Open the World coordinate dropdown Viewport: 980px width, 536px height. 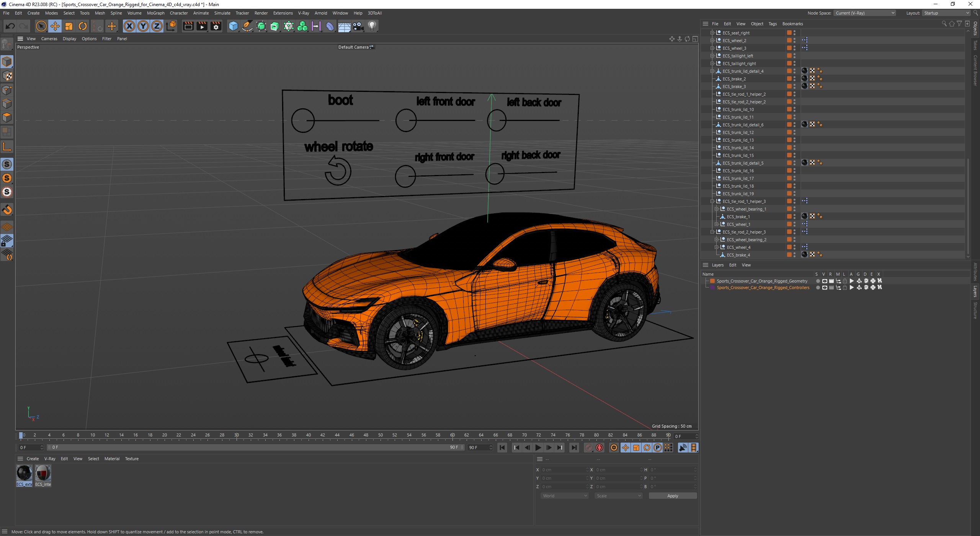point(565,496)
